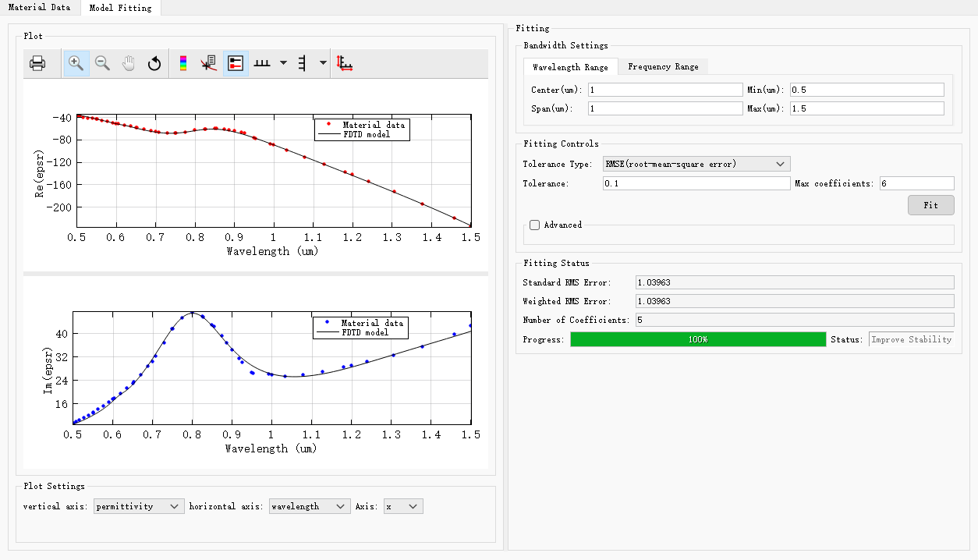Click the Min(um) input field
978x560 pixels.
[866, 90]
